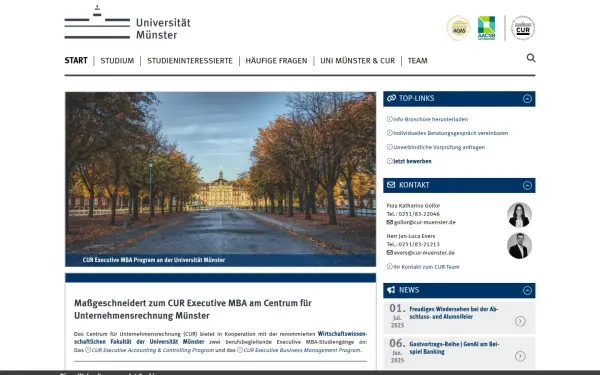The height and width of the screenshot is (375, 600).
Task: Go to the Start menu item
Action: [76, 60]
